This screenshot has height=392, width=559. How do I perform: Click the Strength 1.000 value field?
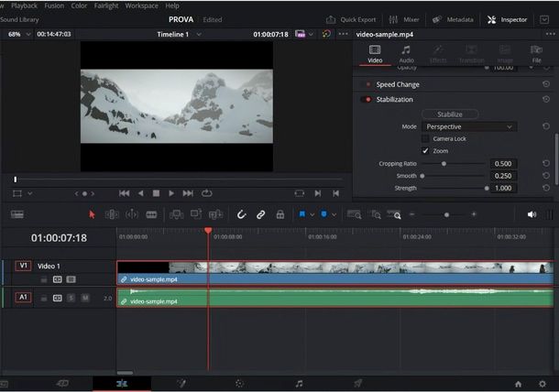(503, 188)
